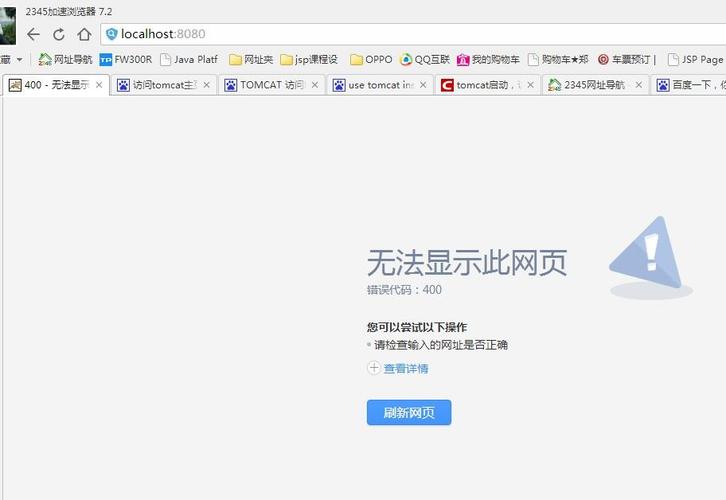Open the 查看详情 link

click(406, 369)
